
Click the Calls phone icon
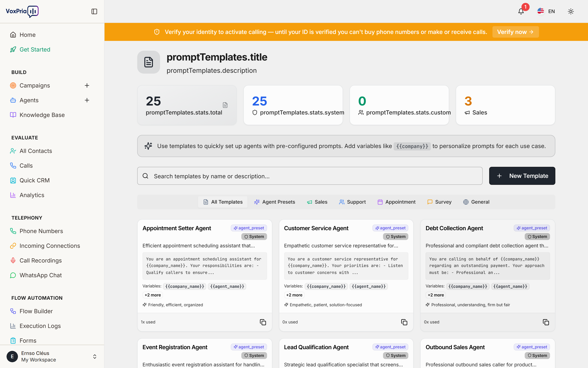[13, 166]
